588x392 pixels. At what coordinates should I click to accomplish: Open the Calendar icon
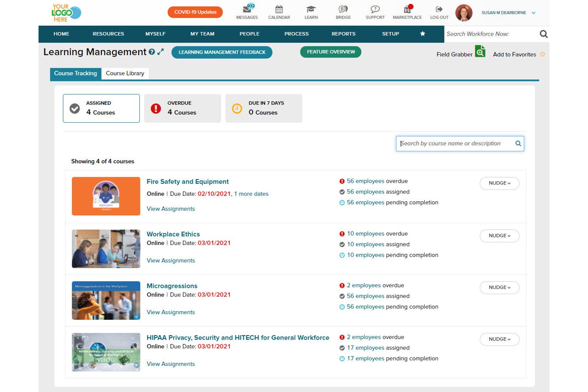(279, 9)
